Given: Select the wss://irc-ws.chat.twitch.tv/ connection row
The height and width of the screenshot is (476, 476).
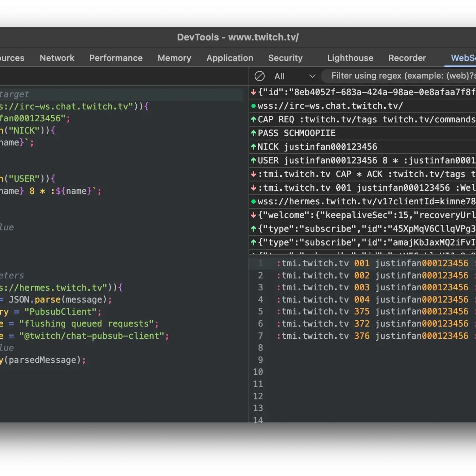Looking at the screenshot, I should 362,106.
